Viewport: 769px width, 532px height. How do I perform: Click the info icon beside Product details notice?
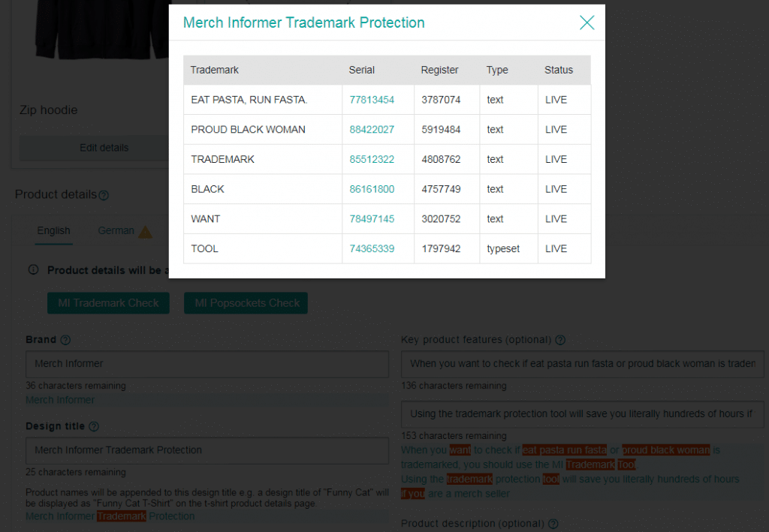pyautogui.click(x=33, y=270)
